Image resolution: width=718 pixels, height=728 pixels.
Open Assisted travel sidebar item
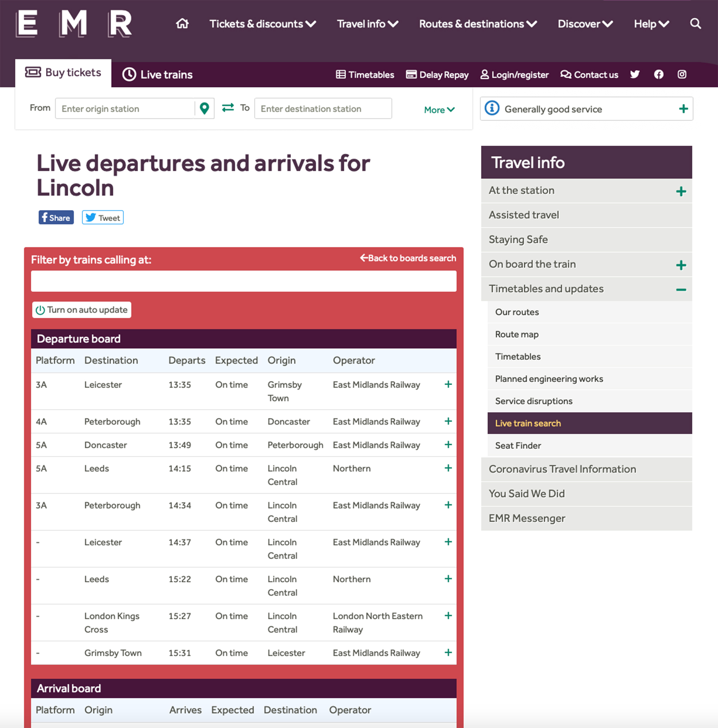(x=586, y=215)
